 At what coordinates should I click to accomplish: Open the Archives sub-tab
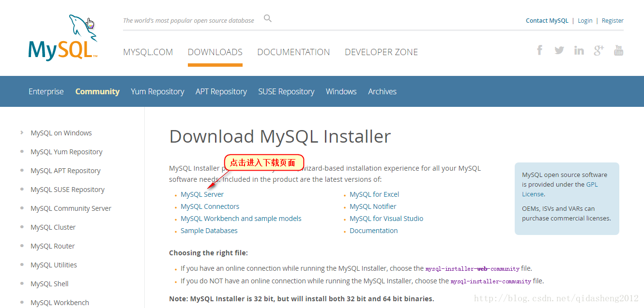click(382, 91)
